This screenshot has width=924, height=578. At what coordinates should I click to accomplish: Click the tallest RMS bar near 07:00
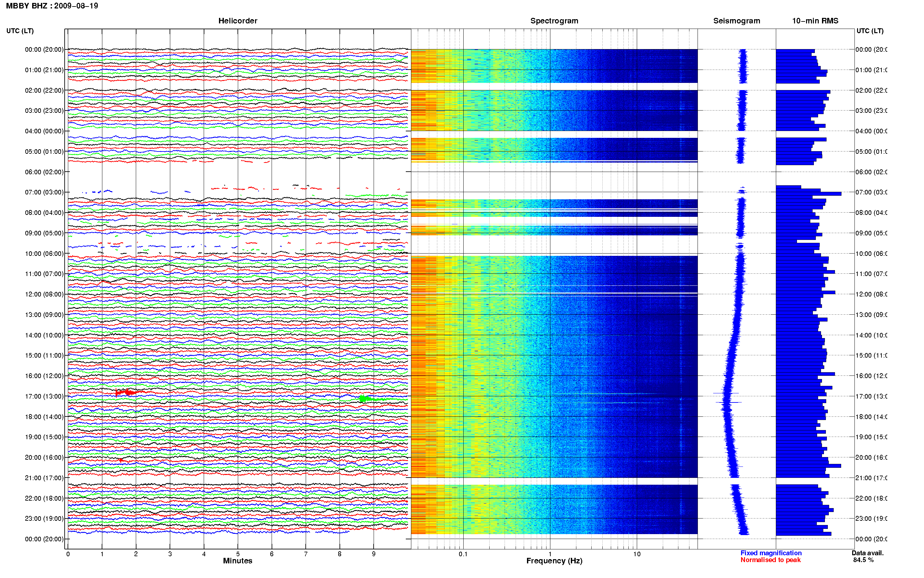click(x=808, y=194)
